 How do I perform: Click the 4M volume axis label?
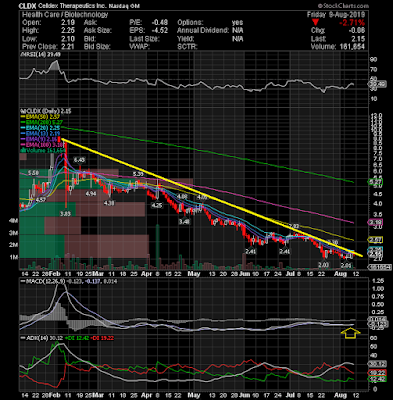click(14, 221)
